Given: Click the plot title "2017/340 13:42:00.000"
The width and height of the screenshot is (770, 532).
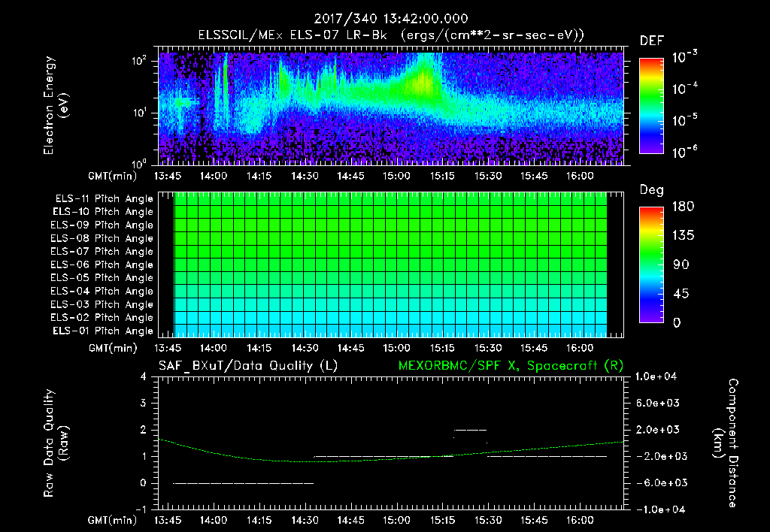Looking at the screenshot, I should coord(391,19).
